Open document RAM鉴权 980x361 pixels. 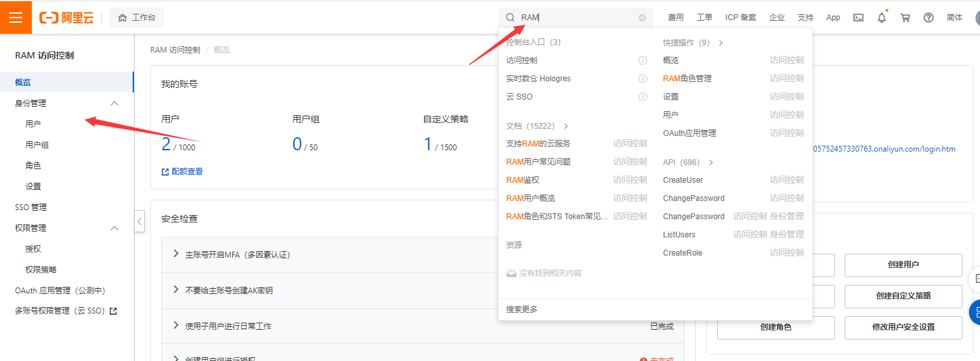[522, 180]
